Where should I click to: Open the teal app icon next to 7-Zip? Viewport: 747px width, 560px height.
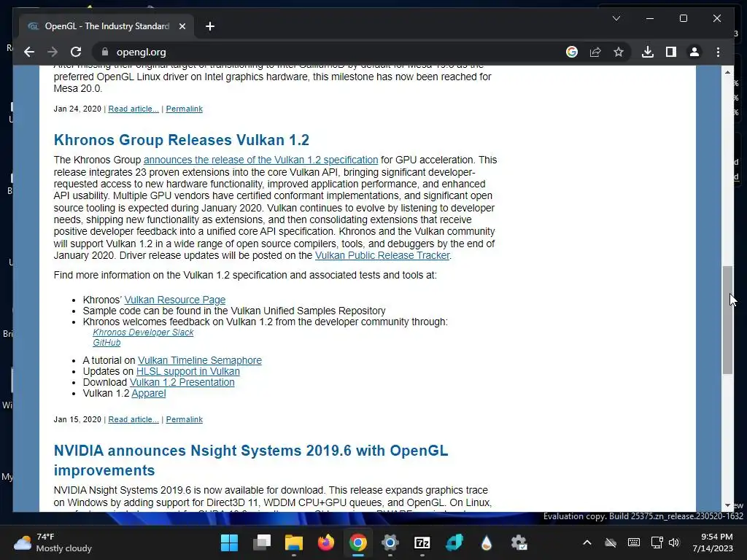coord(454,542)
